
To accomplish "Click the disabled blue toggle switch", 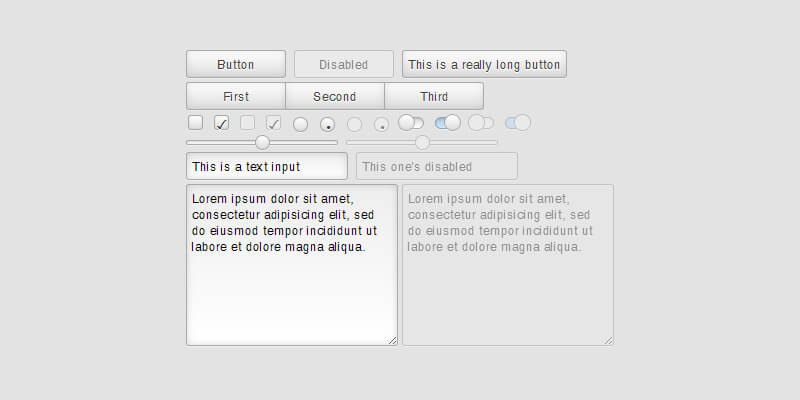I will click(x=518, y=123).
